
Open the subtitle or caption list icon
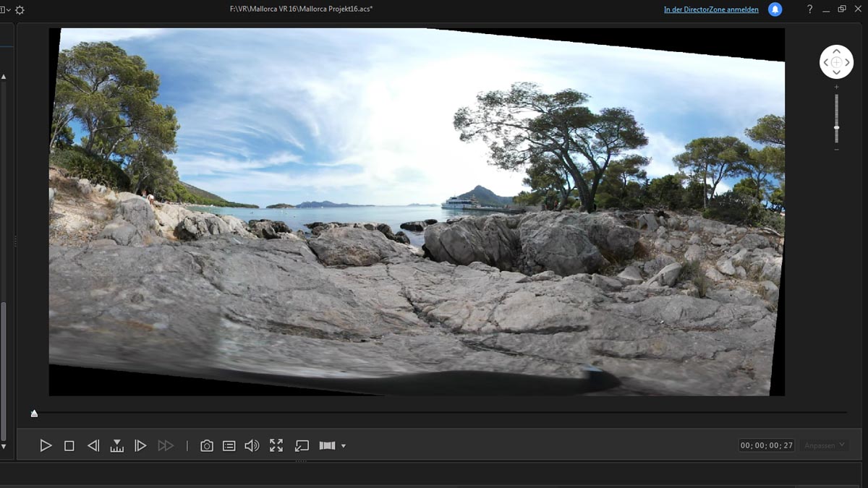[229, 446]
